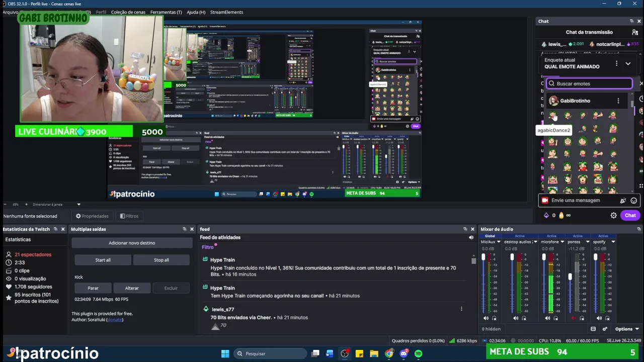Screen dimensions: 644x362
Task: Mute the microfone channel
Action: coord(547,318)
